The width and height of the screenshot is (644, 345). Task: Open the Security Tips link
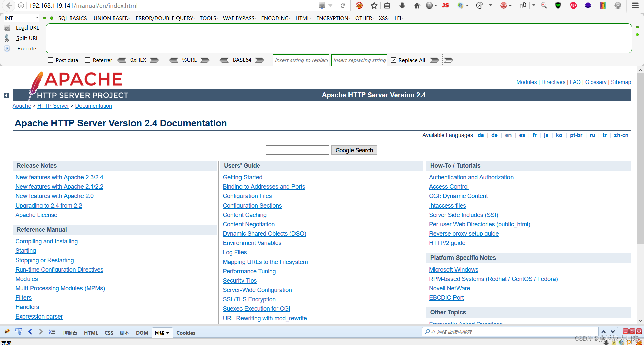tap(239, 281)
